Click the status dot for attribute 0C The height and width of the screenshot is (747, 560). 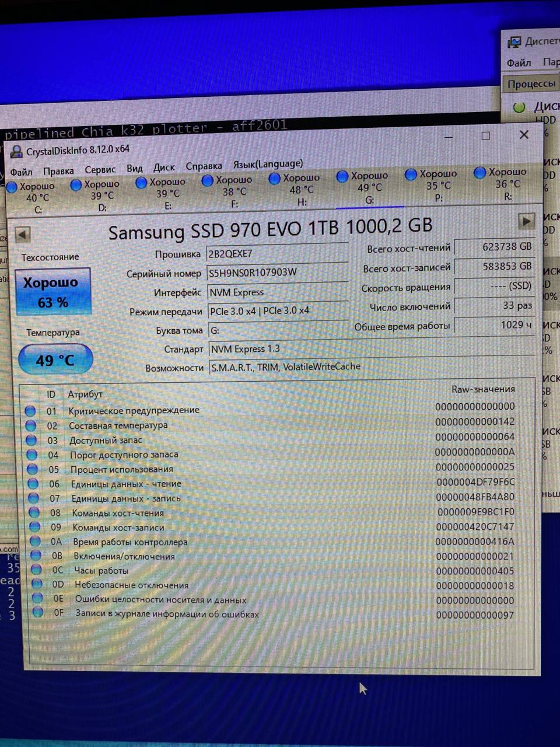37,570
